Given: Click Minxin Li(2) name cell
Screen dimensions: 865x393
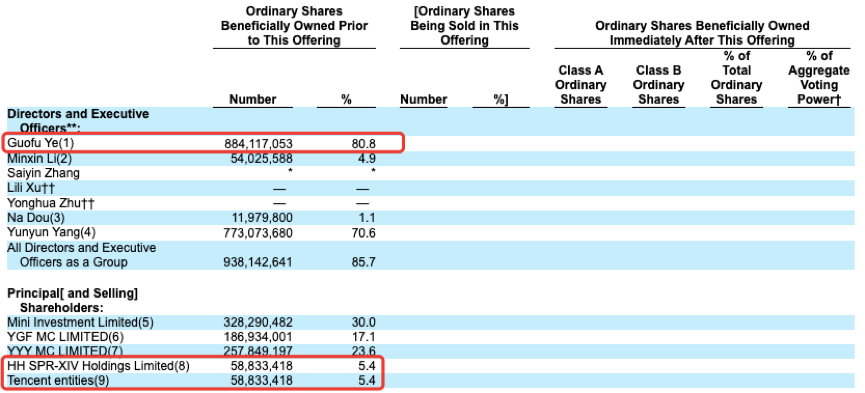Looking at the screenshot, I should click(x=40, y=158).
